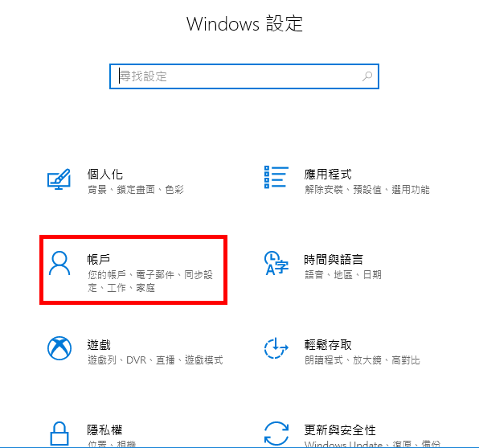Click the Apps list icon
Viewport: 479px width, 448px height.
276,177
